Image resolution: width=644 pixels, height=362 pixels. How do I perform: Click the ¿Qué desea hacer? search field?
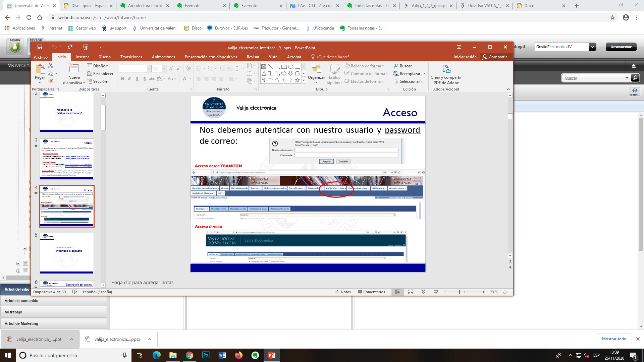(330, 57)
